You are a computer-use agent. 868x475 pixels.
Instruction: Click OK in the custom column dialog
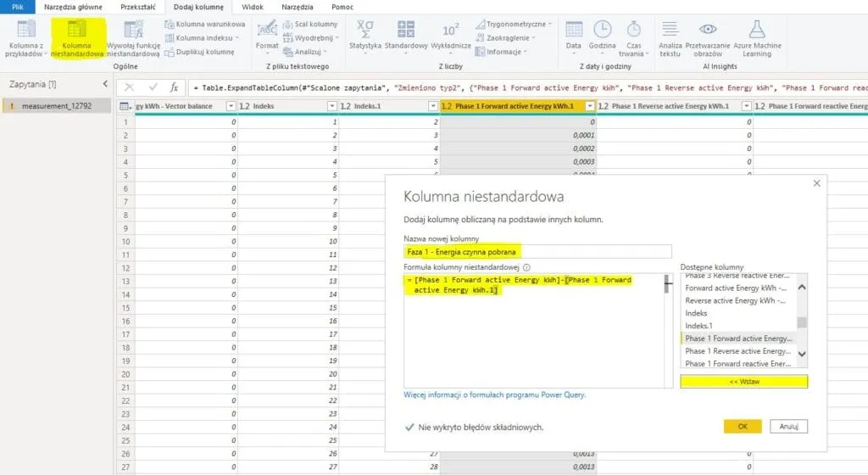coord(743,427)
